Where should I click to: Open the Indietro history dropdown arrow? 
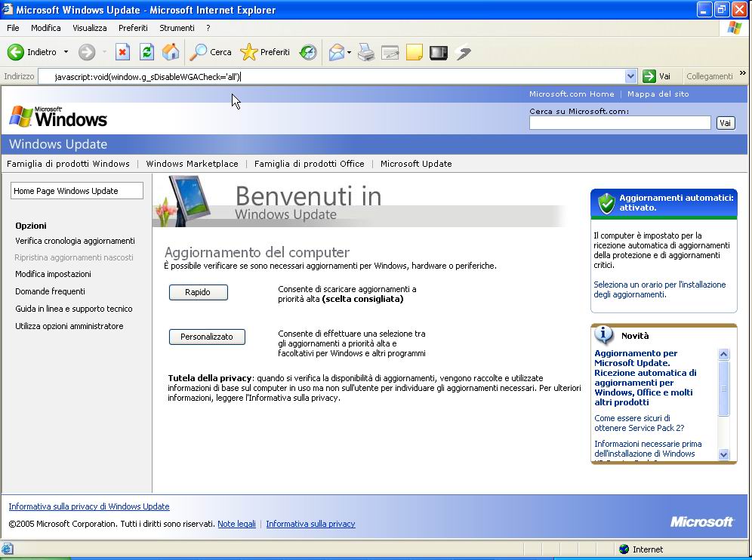pyautogui.click(x=66, y=52)
